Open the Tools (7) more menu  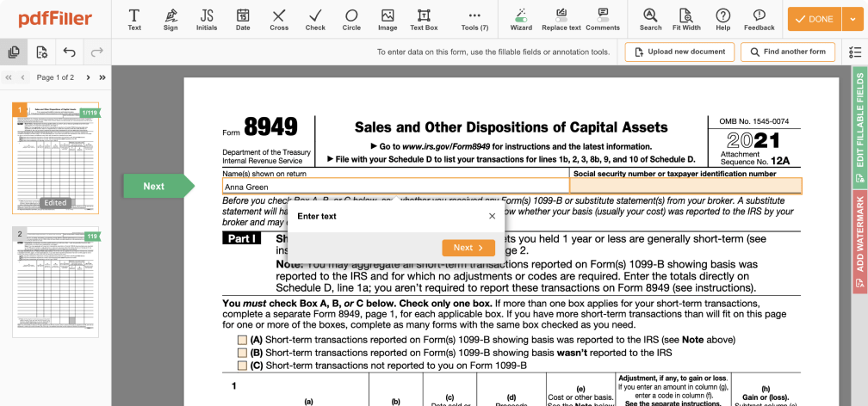point(474,19)
